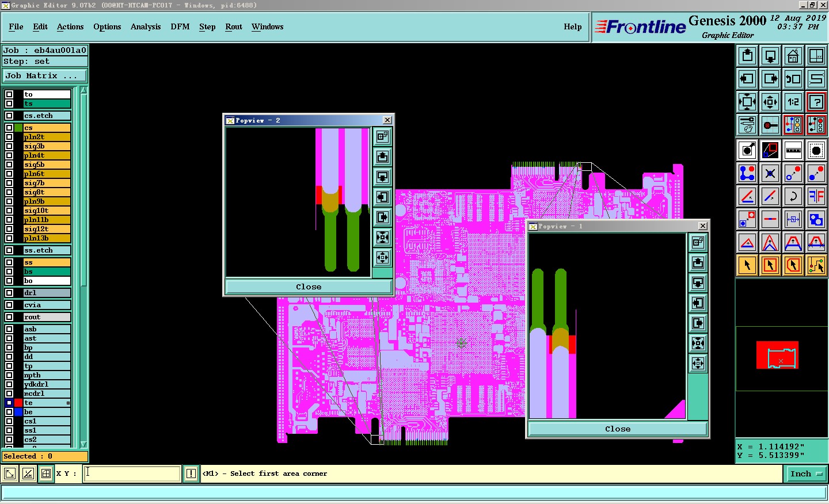Click the 1:2 scale zoom icon
Screen dimensions: 829x504
tap(793, 102)
